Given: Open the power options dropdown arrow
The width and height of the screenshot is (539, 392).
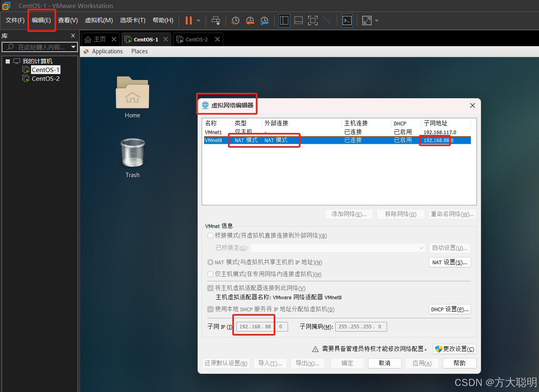Looking at the screenshot, I should pyautogui.click(x=198, y=20).
